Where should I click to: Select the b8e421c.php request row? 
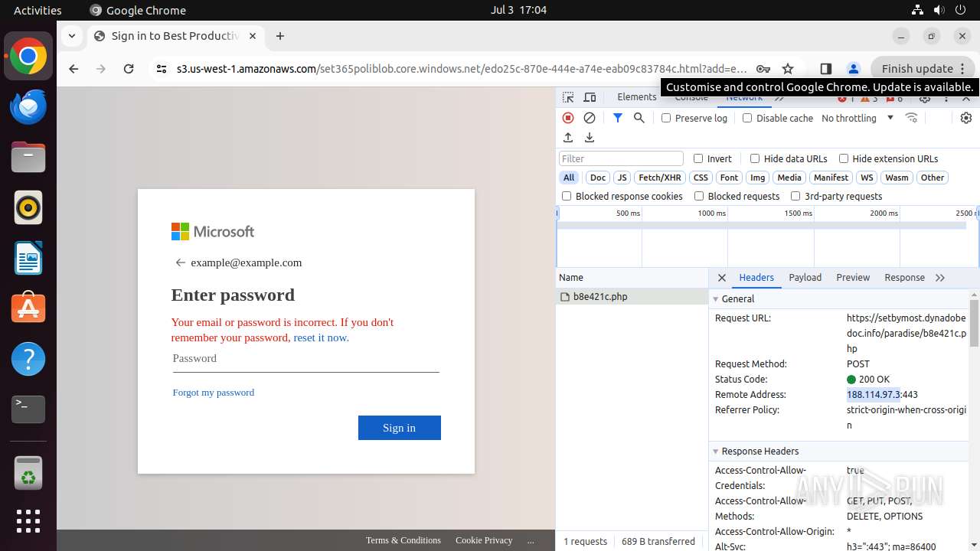click(x=632, y=297)
